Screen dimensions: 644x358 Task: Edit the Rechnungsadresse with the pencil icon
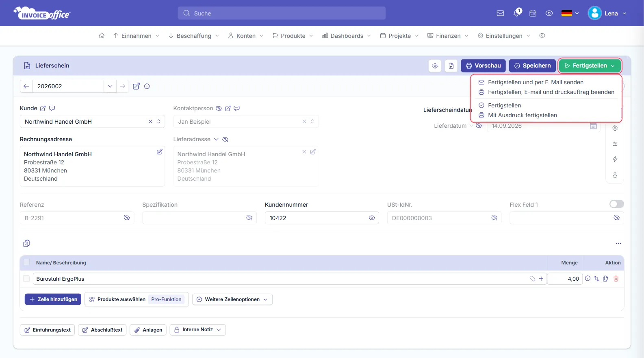coord(159,152)
